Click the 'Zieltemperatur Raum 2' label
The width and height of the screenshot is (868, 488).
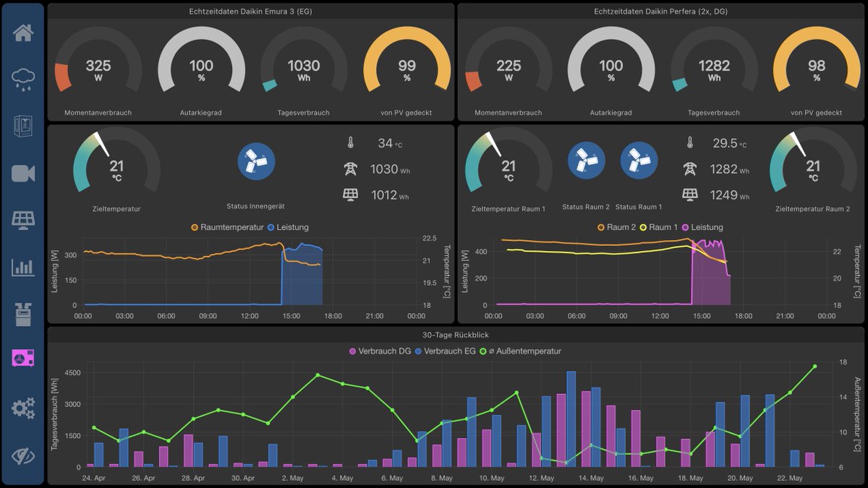click(x=813, y=208)
